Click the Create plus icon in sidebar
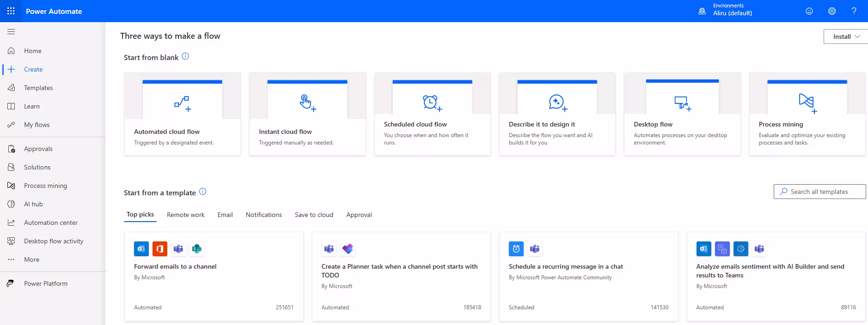The image size is (868, 325). [12, 69]
